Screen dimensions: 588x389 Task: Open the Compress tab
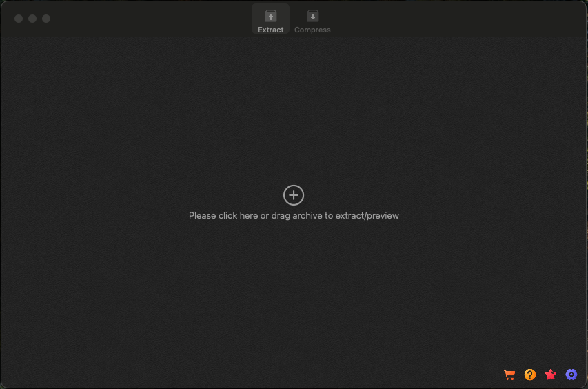point(312,19)
